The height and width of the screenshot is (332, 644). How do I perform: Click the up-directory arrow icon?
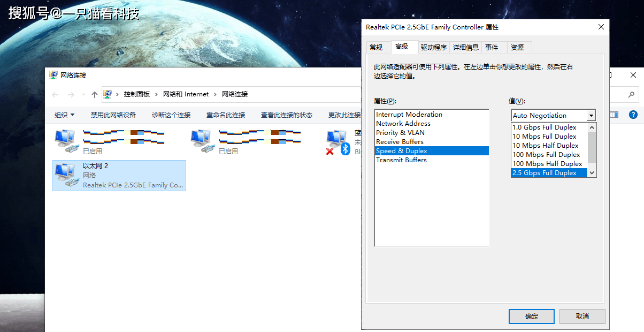click(x=95, y=94)
